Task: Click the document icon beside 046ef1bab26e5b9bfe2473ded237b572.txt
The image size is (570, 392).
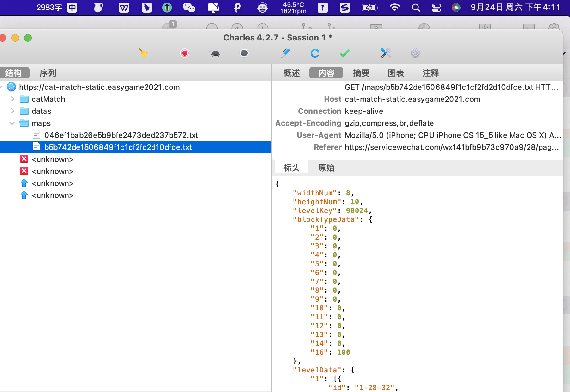Action: 36,135
